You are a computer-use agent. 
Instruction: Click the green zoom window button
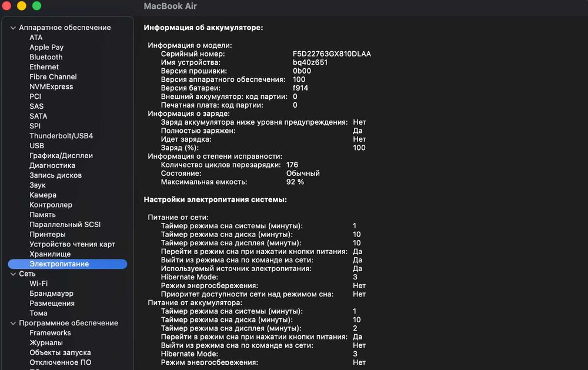click(36, 6)
